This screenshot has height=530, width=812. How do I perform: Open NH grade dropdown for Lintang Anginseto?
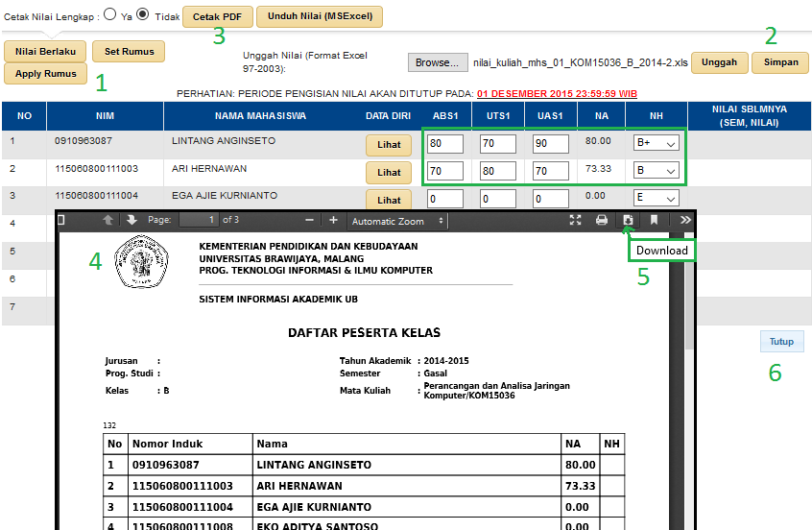(x=656, y=143)
